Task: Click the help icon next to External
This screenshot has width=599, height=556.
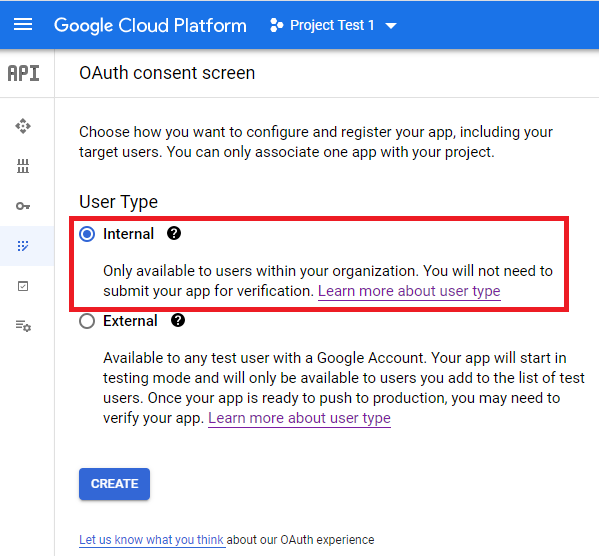Action: [x=178, y=320]
